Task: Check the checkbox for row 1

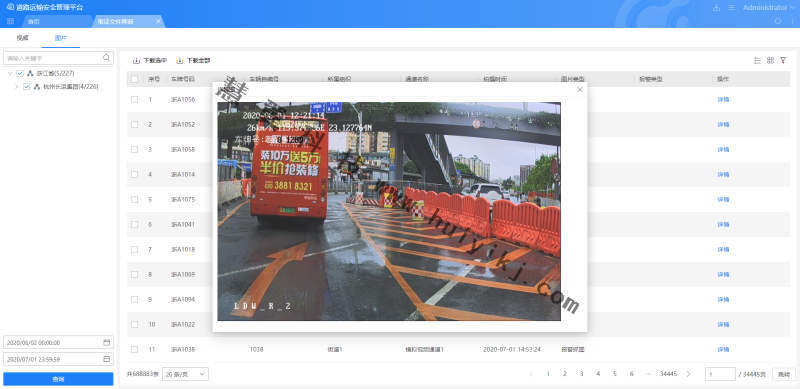Action: [x=134, y=100]
